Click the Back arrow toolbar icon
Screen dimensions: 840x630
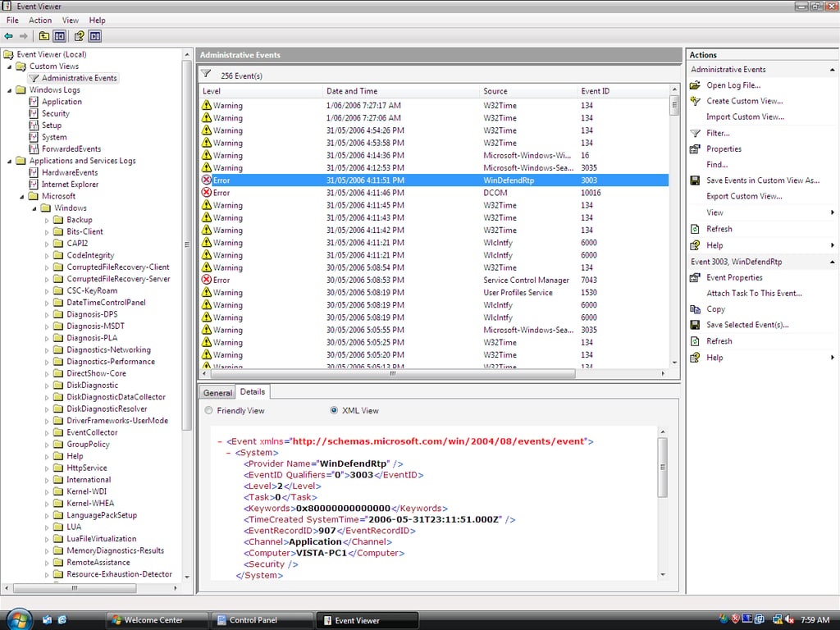pyautogui.click(x=8, y=36)
